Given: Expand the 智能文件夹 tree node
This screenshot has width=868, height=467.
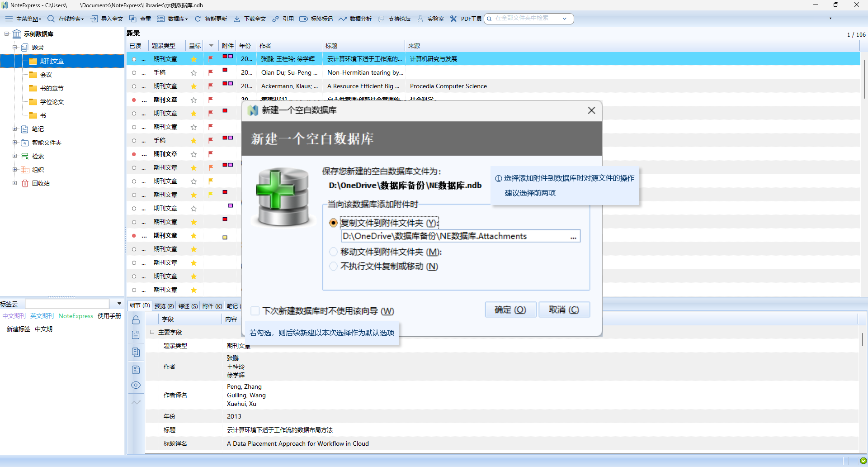Looking at the screenshot, I should [x=15, y=143].
